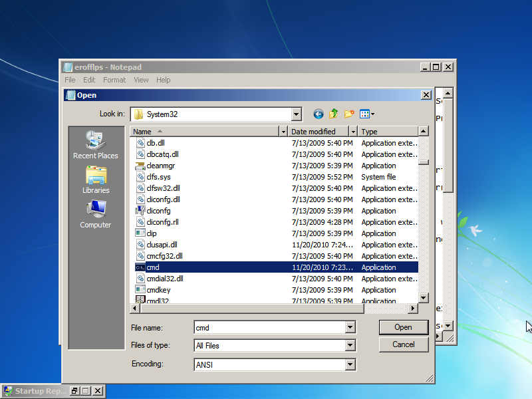Open the Format menu in Notepad
532x399 pixels.
(x=114, y=80)
